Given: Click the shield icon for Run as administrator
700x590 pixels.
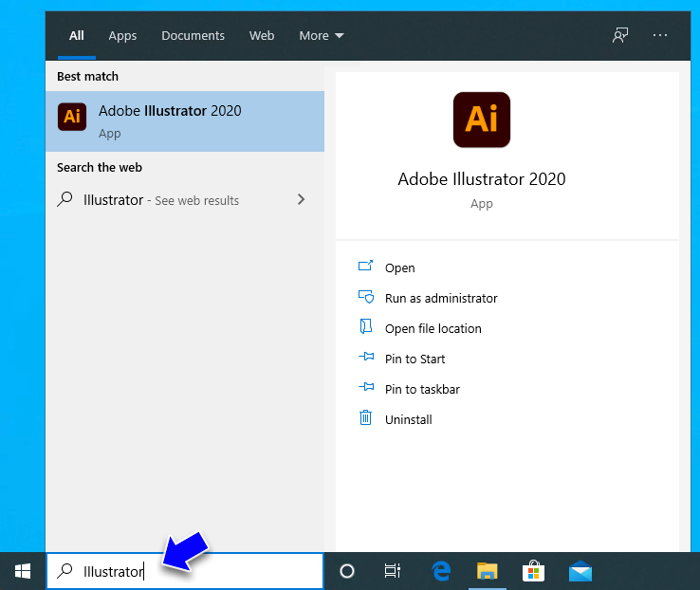Looking at the screenshot, I should point(366,297).
